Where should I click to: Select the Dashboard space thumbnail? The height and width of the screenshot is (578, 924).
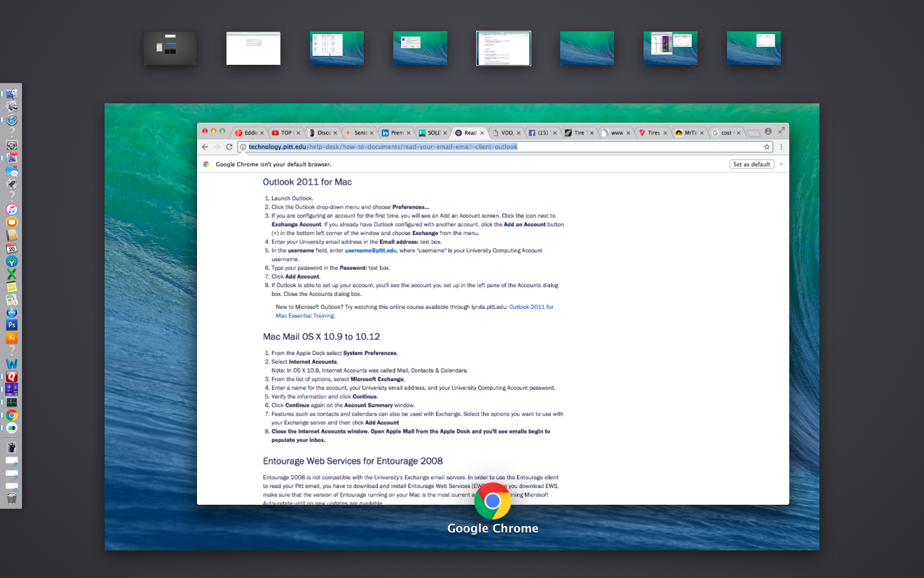point(170,48)
